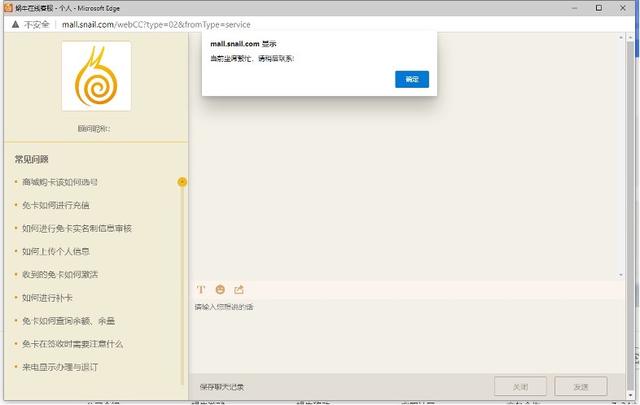Open FAQ 如何上传个人信息
Screen dimensions: 640x405
click(x=55, y=251)
